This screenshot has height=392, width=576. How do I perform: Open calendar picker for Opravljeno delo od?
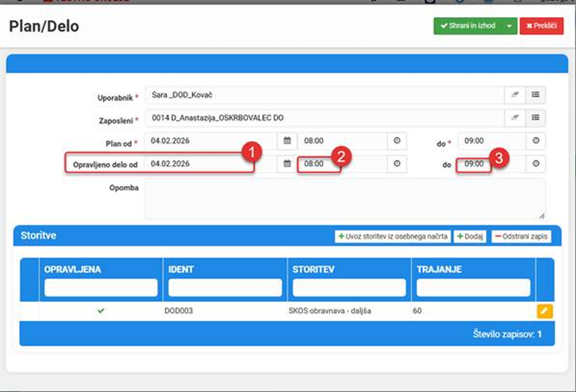(288, 164)
